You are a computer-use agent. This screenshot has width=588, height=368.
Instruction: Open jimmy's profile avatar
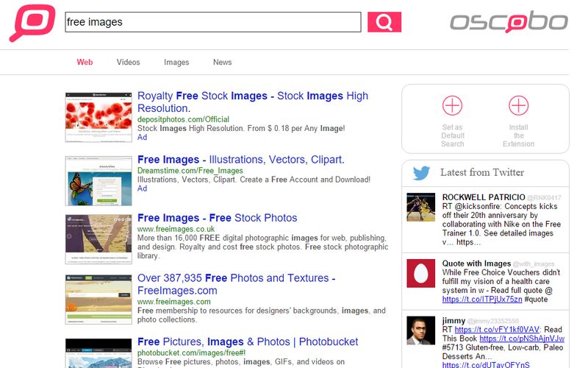(x=420, y=330)
